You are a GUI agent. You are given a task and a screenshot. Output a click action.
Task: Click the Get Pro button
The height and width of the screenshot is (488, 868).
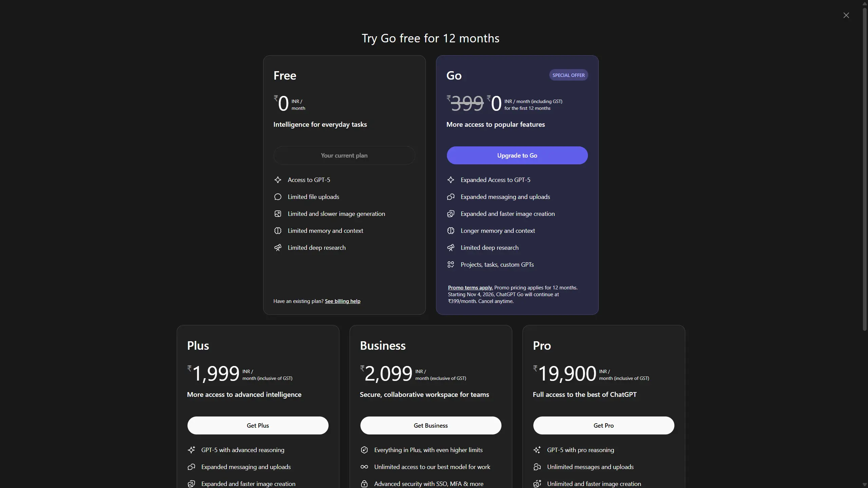coord(604,425)
